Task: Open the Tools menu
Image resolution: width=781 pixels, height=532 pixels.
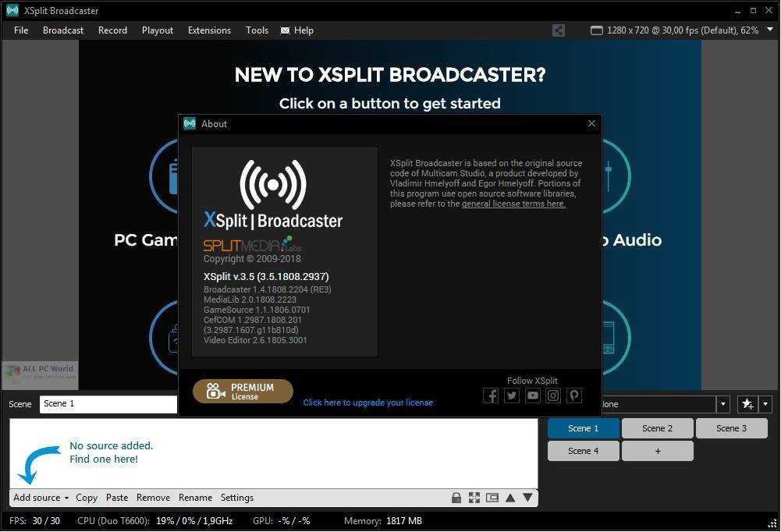Action: [257, 30]
